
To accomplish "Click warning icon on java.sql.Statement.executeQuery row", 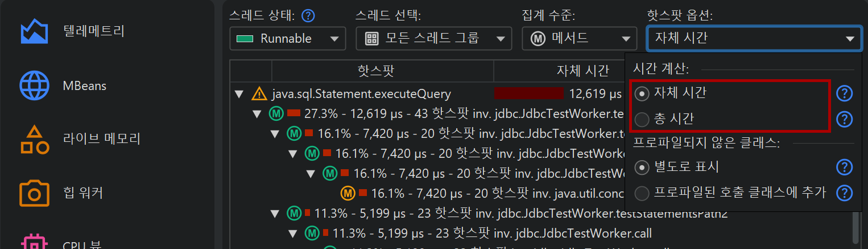I will 259,93.
